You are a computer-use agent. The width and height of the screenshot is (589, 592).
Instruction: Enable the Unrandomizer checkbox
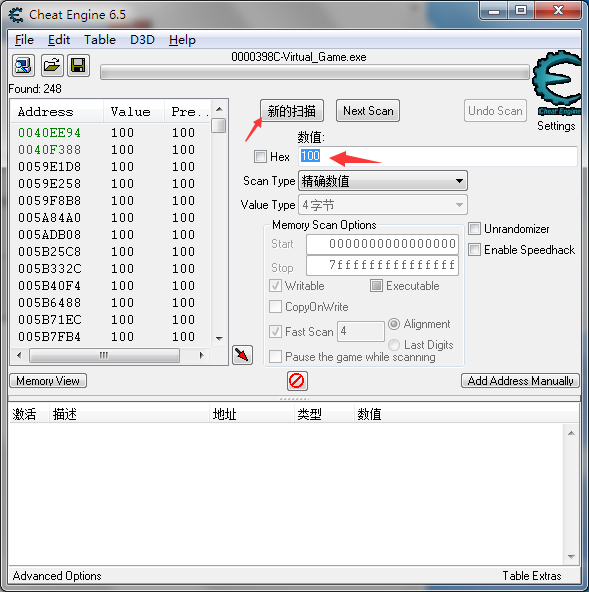pos(474,229)
